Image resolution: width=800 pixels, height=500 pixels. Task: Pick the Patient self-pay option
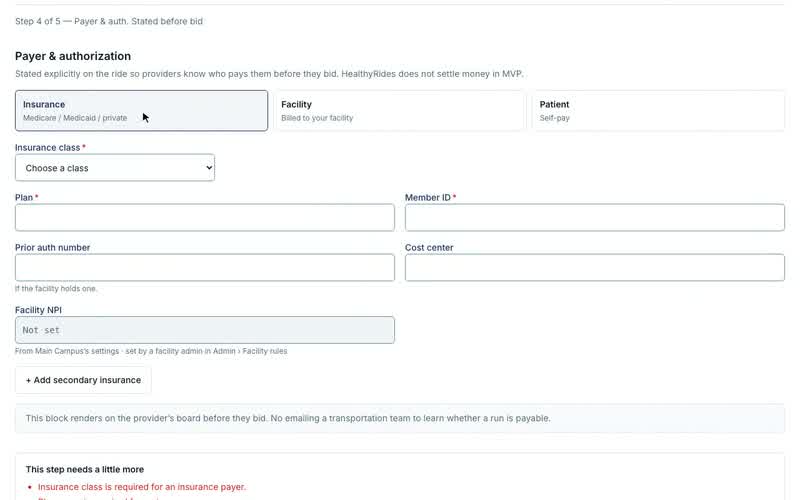coord(658,111)
